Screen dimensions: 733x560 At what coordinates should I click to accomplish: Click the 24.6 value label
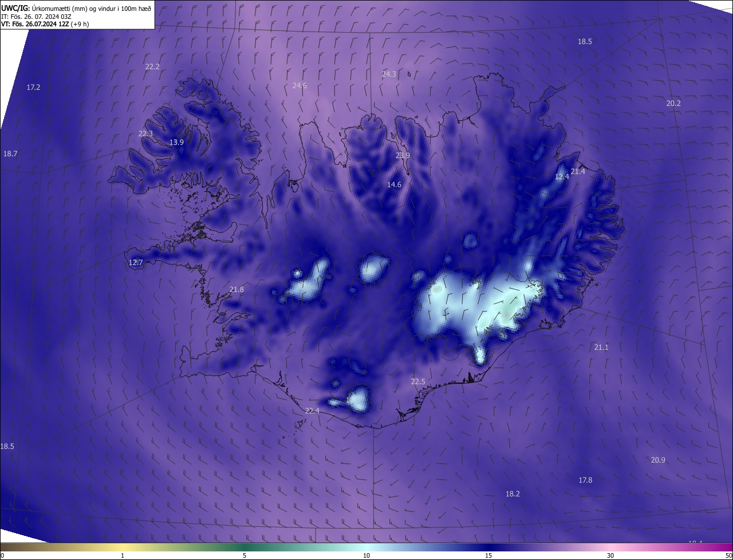click(299, 85)
